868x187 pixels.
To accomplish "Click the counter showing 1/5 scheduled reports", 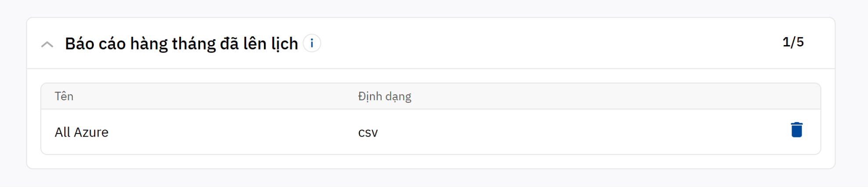I will tap(793, 42).
